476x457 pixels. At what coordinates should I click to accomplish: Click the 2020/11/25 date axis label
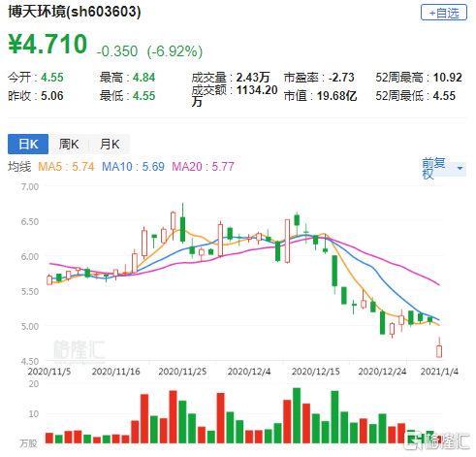182,372
